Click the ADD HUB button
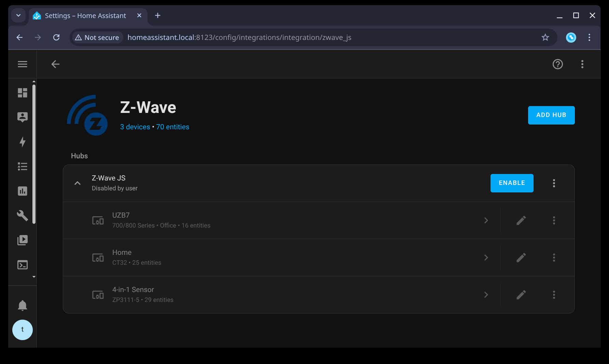This screenshot has height=364, width=609. pos(551,115)
